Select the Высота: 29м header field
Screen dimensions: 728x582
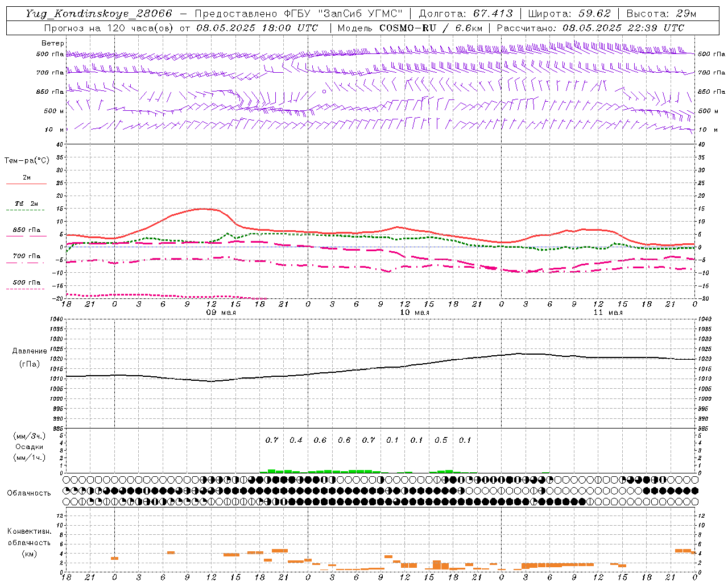pos(661,14)
